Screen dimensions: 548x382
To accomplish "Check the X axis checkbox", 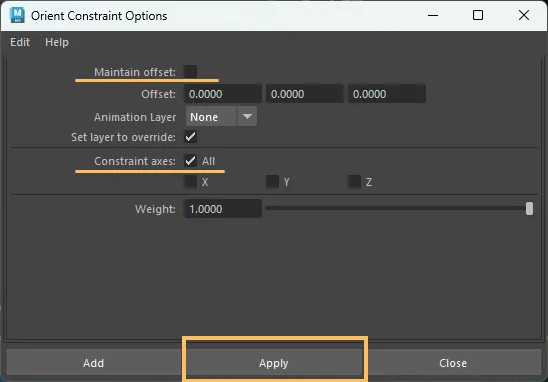I will click(x=190, y=182).
